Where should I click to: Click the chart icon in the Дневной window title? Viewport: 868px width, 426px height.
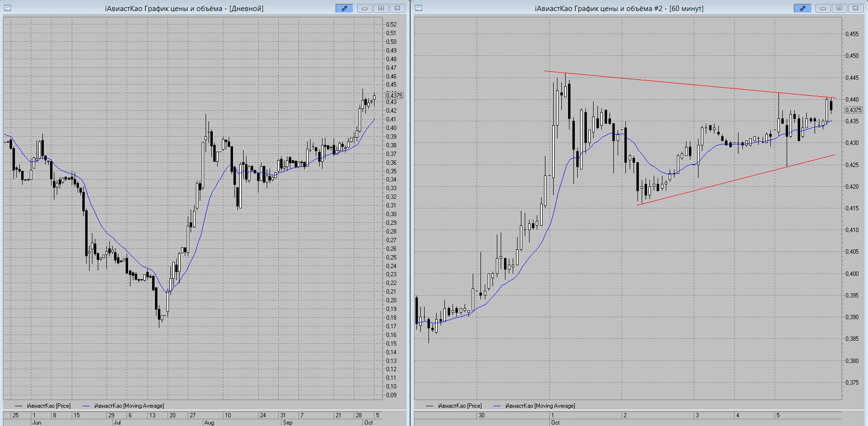(7, 8)
